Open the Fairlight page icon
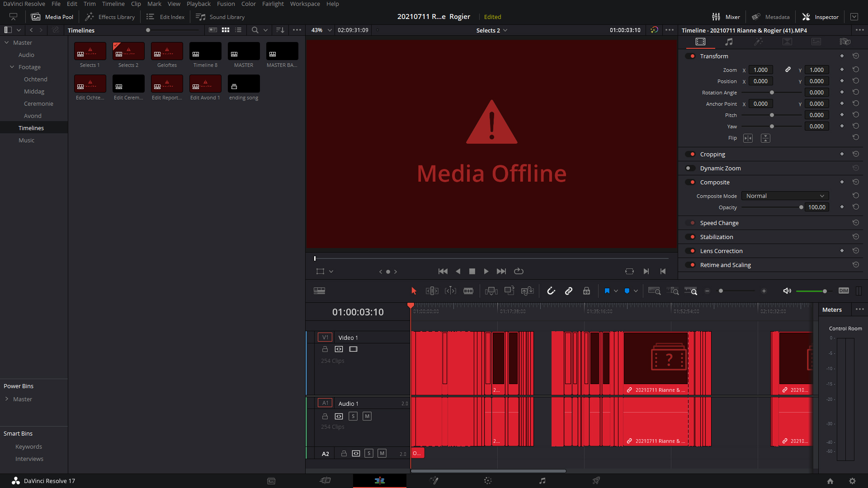868x488 pixels. 542,481
